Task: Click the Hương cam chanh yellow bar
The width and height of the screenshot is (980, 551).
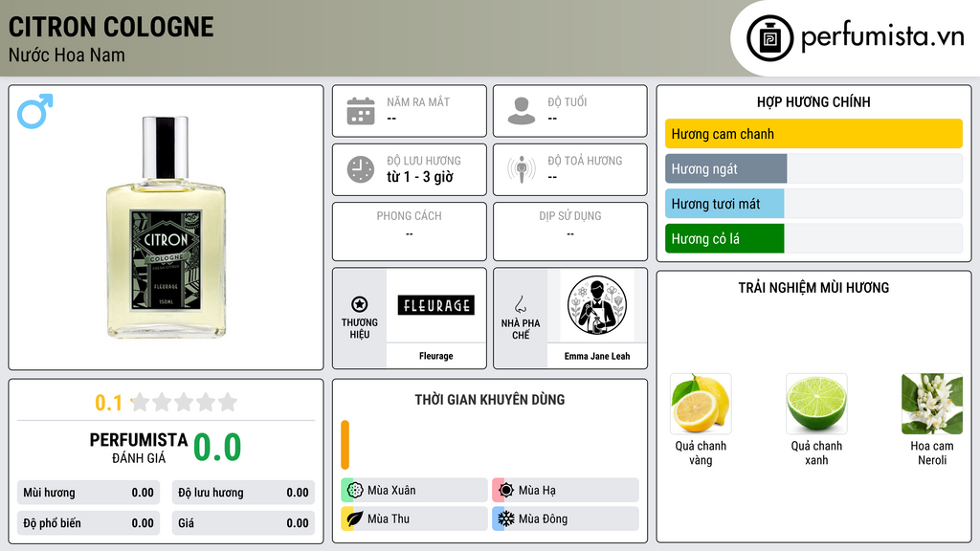Action: pyautogui.click(x=813, y=134)
